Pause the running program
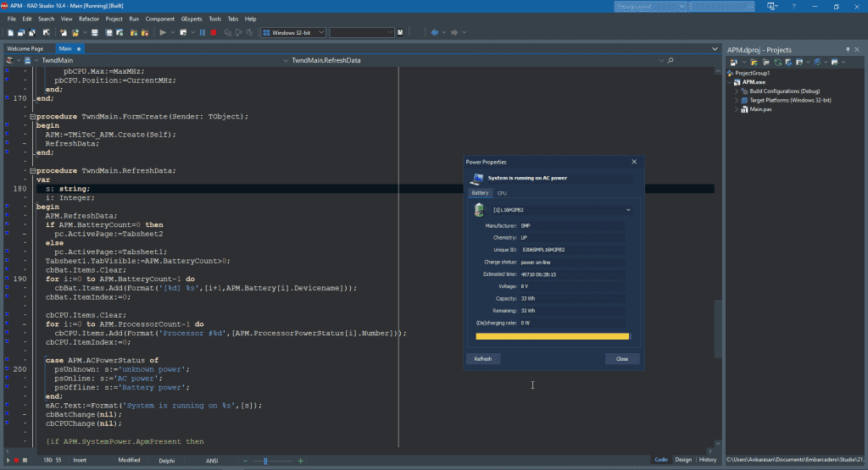868x470 pixels. (x=203, y=33)
